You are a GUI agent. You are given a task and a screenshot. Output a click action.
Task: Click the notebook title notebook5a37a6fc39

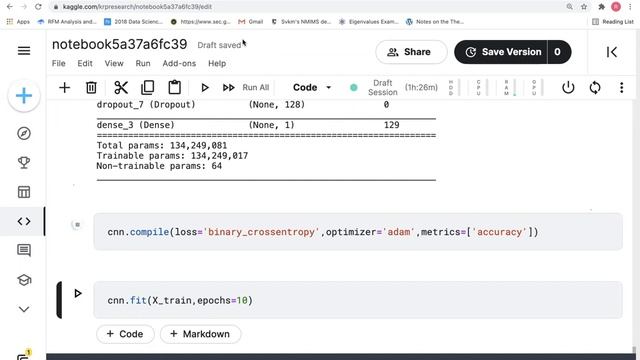(x=120, y=44)
